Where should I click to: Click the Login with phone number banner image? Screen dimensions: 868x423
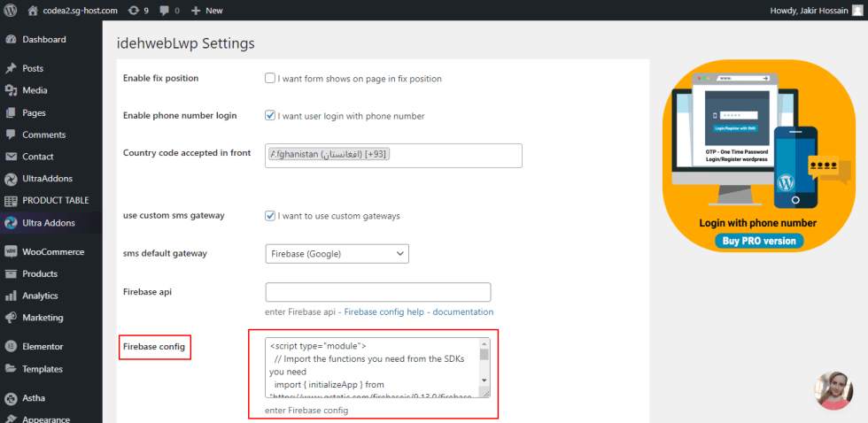pos(759,156)
